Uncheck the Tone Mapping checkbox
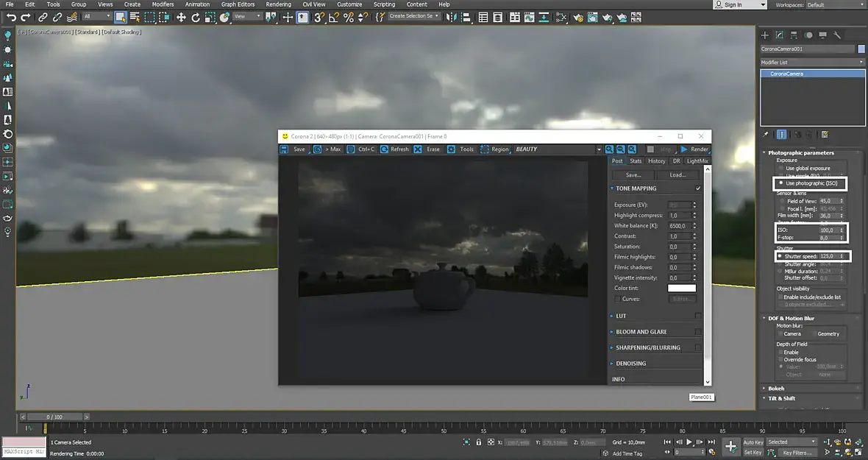 (x=698, y=188)
